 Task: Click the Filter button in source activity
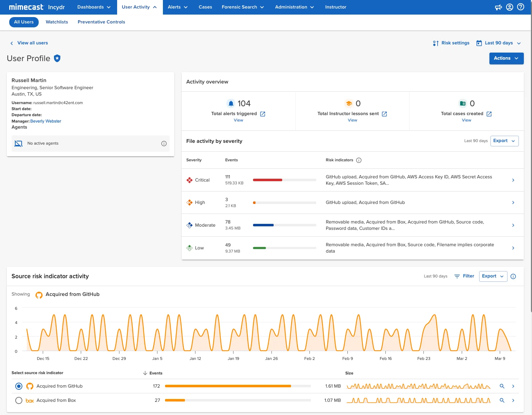(464, 276)
